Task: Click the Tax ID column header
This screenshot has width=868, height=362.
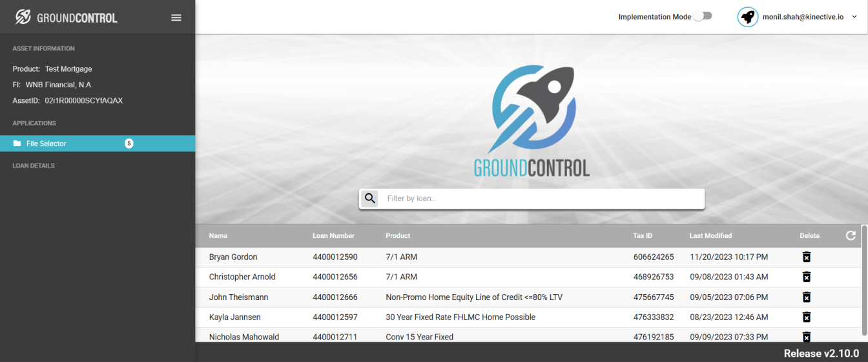Action: click(643, 236)
